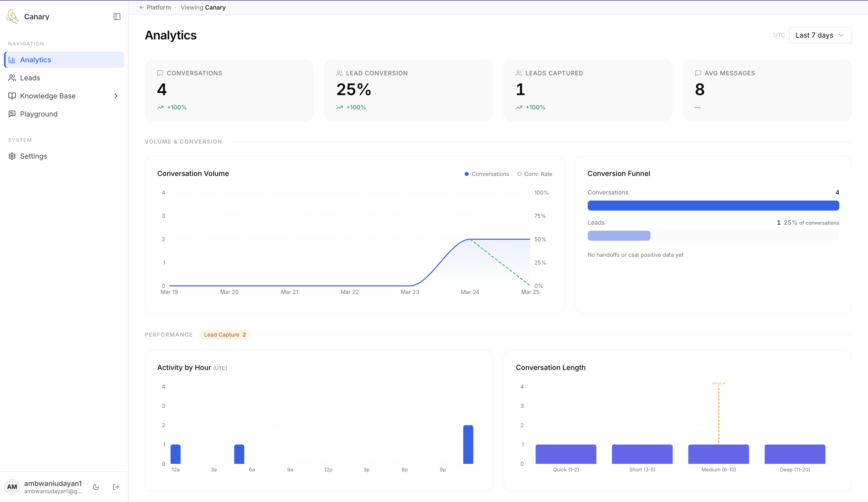Click the Canary bird logo
Screen dimensions: 868x502
[x=12, y=17]
